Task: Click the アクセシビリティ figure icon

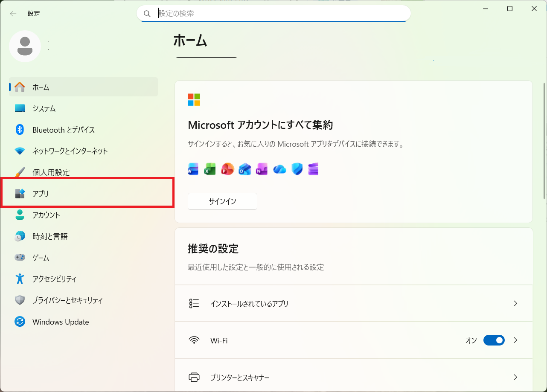Action: point(20,279)
